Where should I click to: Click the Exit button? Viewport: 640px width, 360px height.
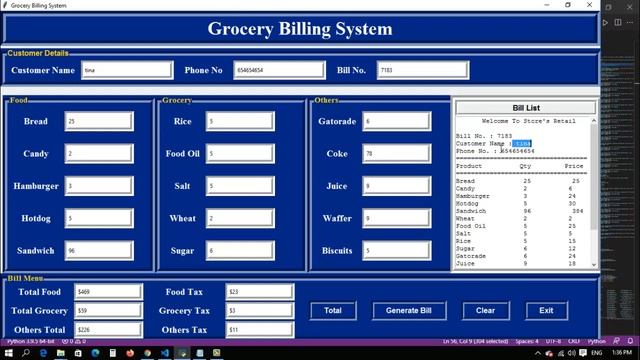547,311
